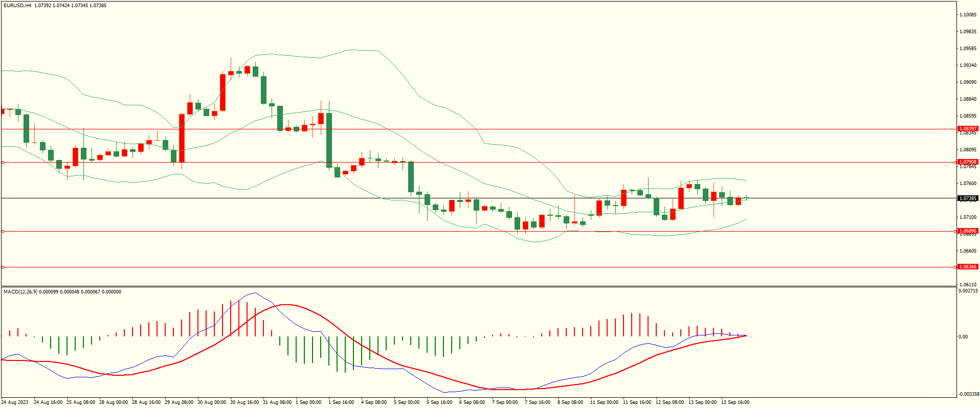This screenshot has height=408, width=980.
Task: Select the red 1.06896 price tag
Action: 968,231
